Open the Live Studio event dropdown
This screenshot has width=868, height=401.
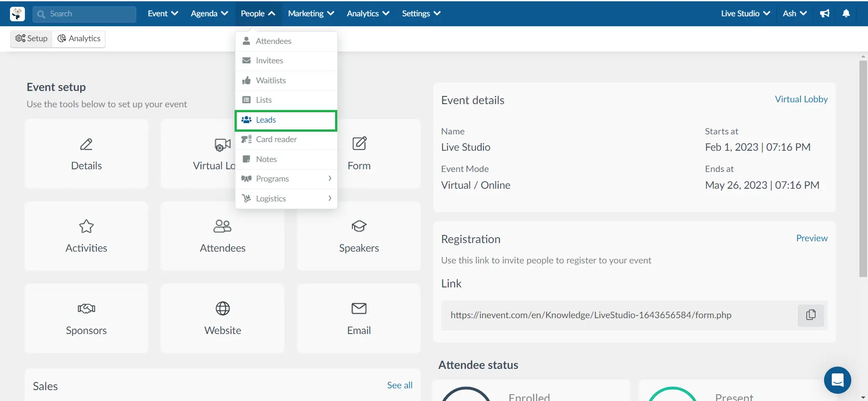746,14
